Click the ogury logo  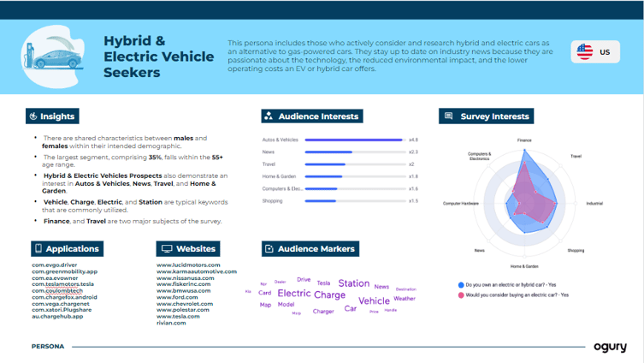(610, 347)
